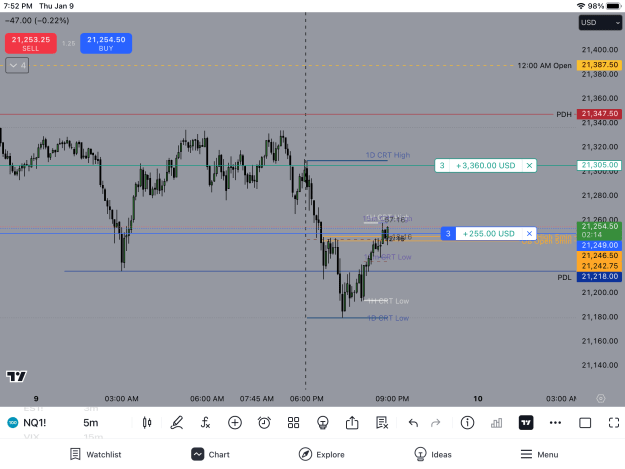Click the BUY 21,254.50 button

coord(106,43)
